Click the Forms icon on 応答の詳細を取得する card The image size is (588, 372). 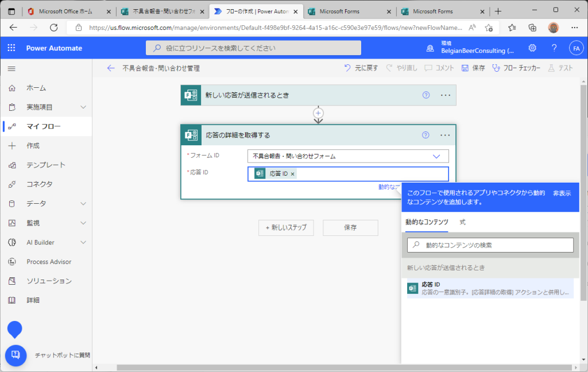coord(191,135)
